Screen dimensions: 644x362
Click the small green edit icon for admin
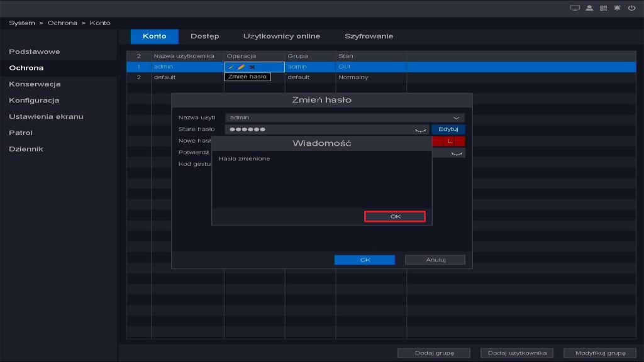[231, 67]
